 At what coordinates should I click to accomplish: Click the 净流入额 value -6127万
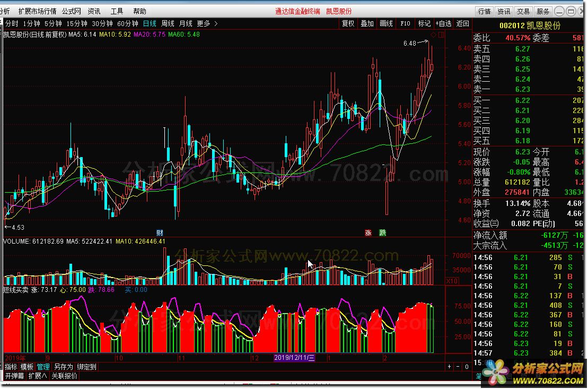(555, 236)
